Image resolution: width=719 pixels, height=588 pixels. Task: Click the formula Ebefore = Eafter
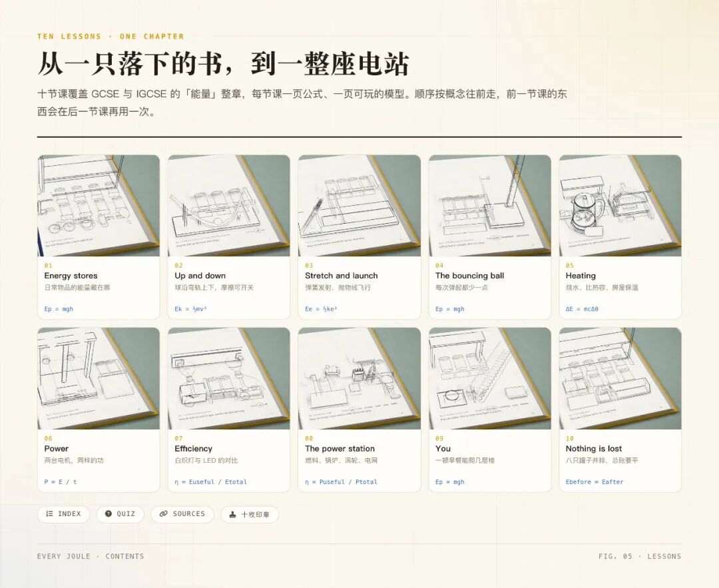pyautogui.click(x=595, y=482)
